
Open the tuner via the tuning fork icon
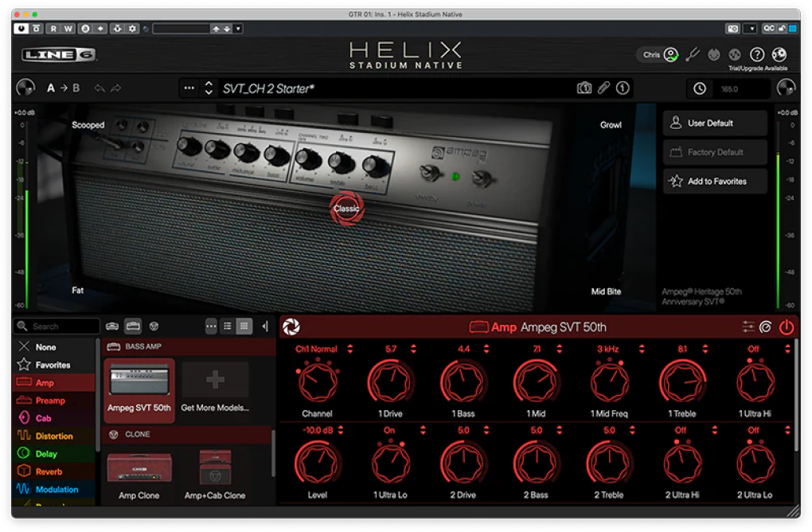693,54
